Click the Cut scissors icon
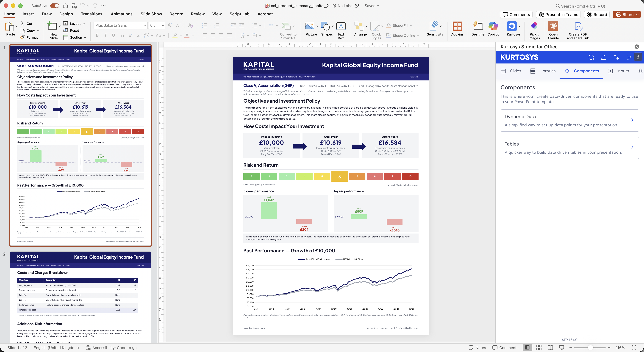The height and width of the screenshot is (352, 644). (x=22, y=23)
